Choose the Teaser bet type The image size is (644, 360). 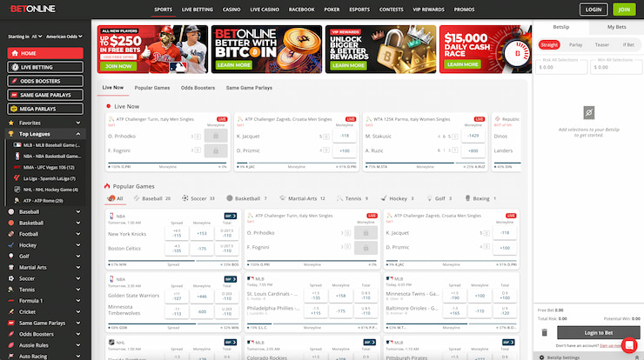pyautogui.click(x=601, y=44)
